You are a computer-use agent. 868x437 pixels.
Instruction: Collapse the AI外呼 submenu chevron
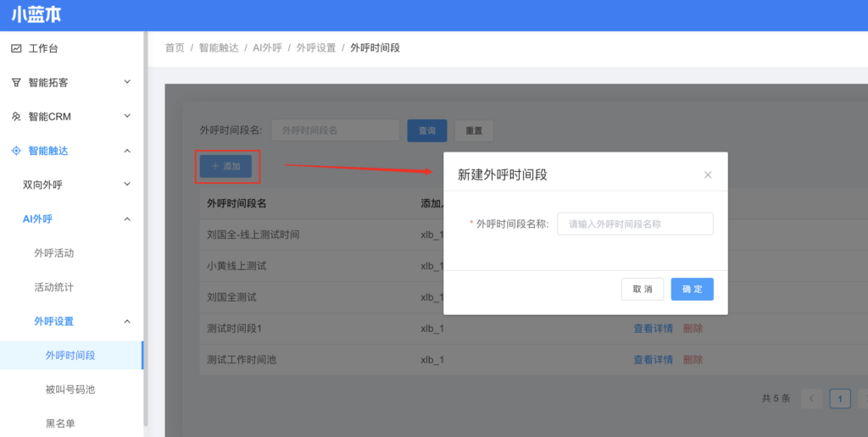127,218
